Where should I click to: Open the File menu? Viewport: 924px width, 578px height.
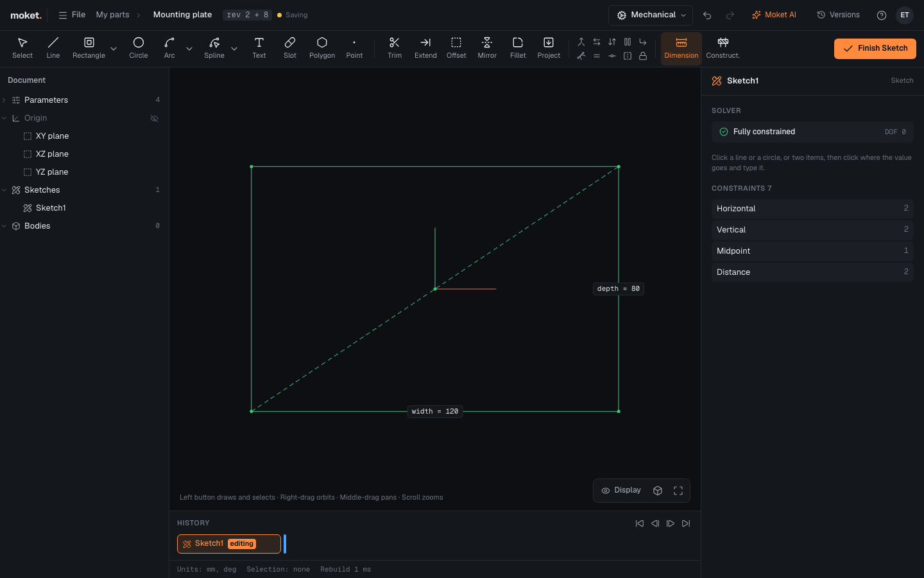point(72,15)
